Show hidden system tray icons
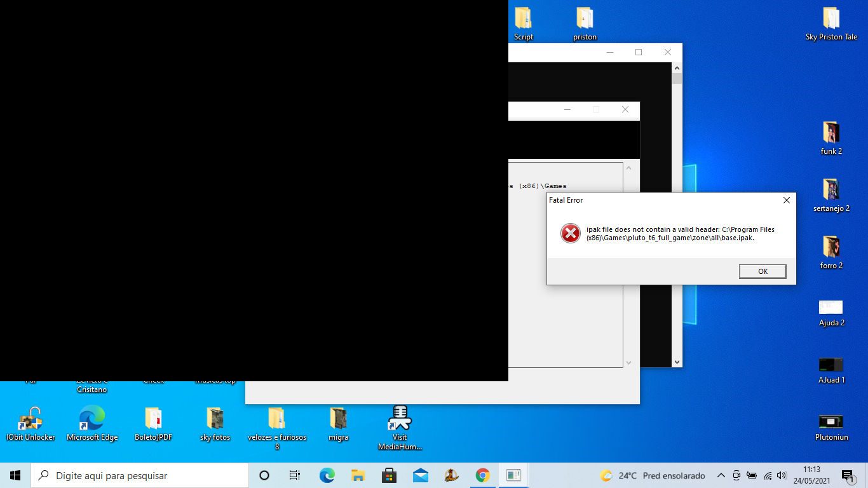The height and width of the screenshot is (488, 868). [x=721, y=475]
